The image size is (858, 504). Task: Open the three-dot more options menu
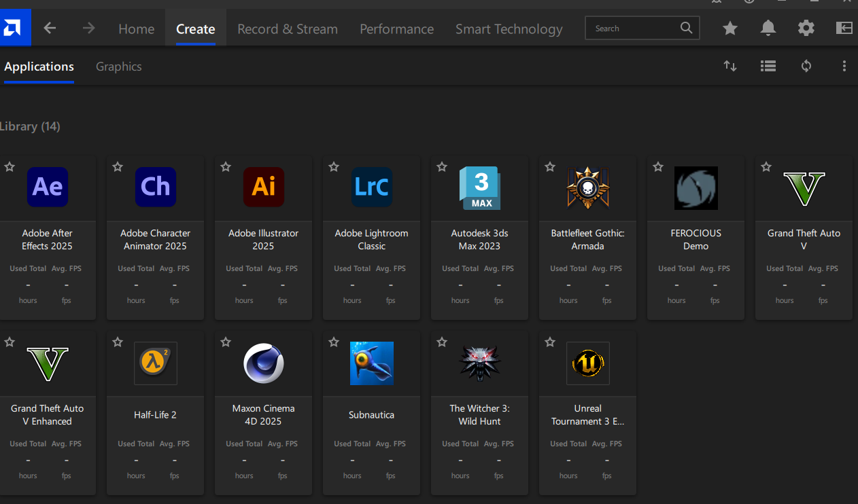tap(844, 66)
